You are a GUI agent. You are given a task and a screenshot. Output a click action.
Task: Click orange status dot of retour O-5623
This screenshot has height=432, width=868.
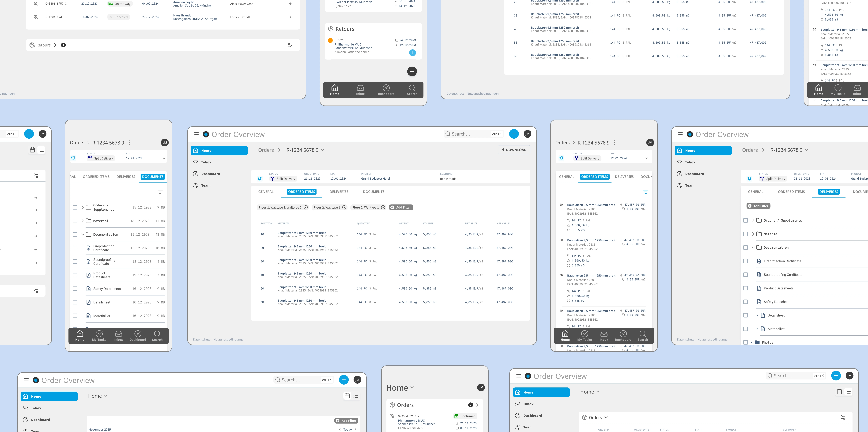coord(330,40)
